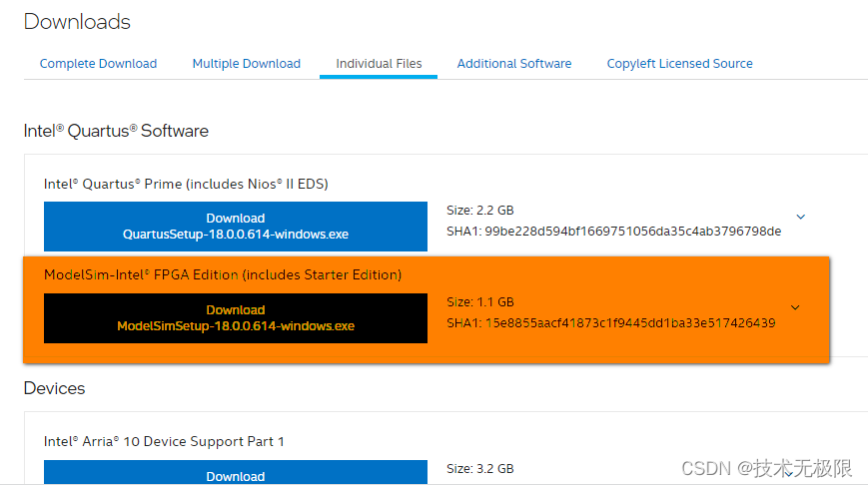Viewport: 868px width, 487px height.
Task: Open Copyleft Licensed Source tab
Action: coord(680,64)
